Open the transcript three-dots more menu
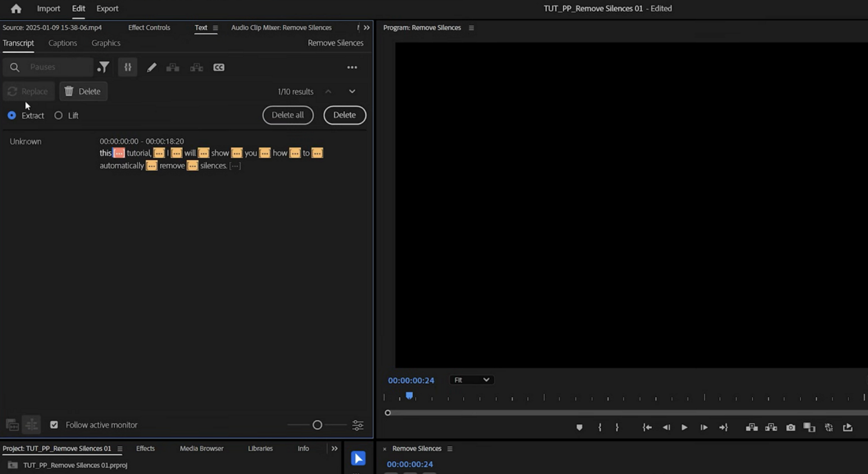This screenshot has width=868, height=474. (352, 67)
